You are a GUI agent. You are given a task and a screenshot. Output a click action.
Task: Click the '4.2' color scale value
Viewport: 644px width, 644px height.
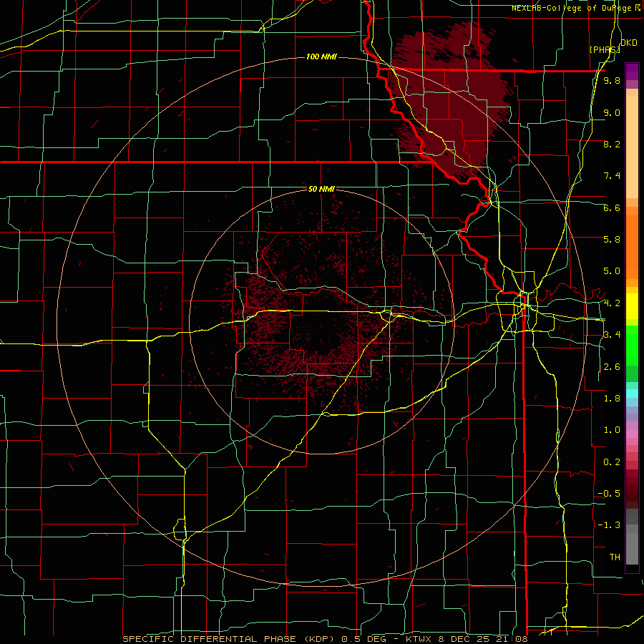(x=612, y=303)
